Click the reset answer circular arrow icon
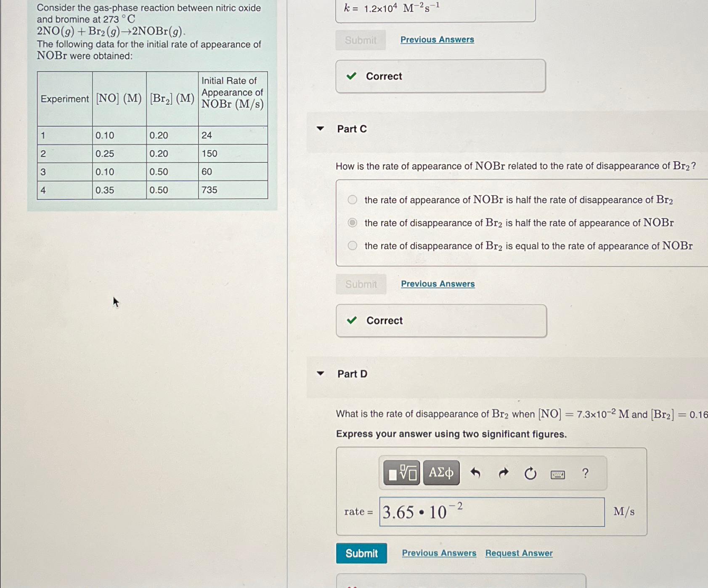Image resolution: width=708 pixels, height=588 pixels. point(530,473)
